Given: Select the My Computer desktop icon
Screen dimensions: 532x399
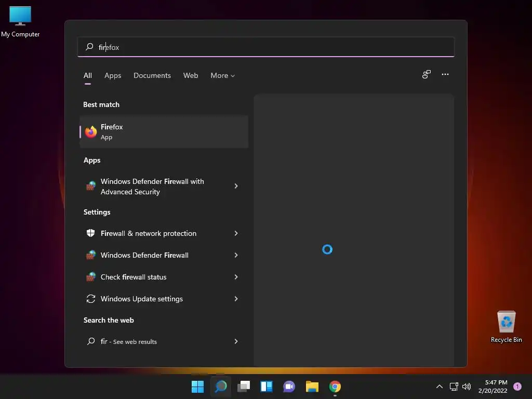Looking at the screenshot, I should click(20, 21).
